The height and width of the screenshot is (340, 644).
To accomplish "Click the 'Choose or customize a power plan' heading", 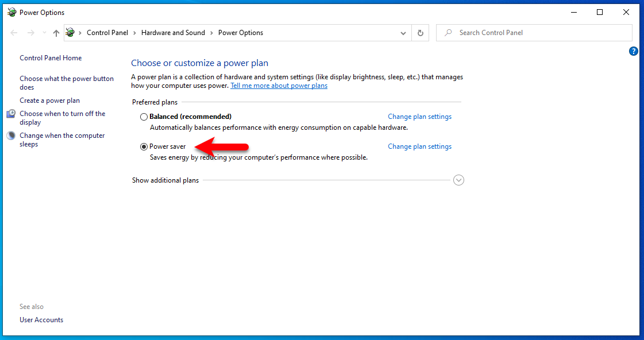I will pos(199,63).
